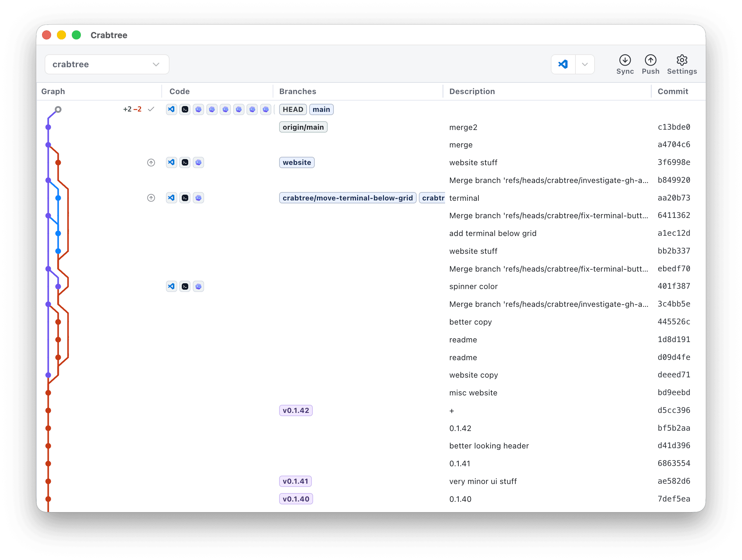Screen dimensions: 742x560
Task: Select 'website copy' commit description
Action: pyautogui.click(x=473, y=375)
